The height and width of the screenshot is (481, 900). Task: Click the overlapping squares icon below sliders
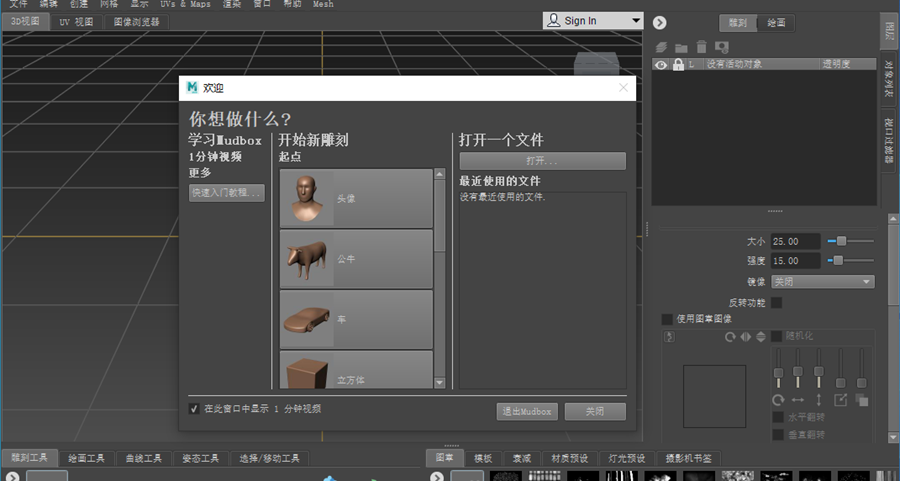tap(862, 400)
